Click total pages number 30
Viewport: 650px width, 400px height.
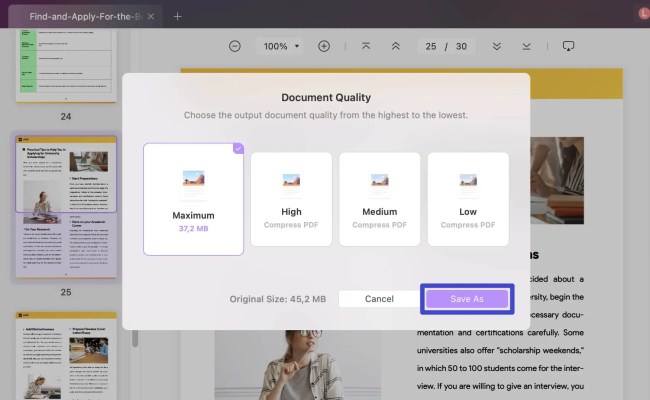coord(461,46)
